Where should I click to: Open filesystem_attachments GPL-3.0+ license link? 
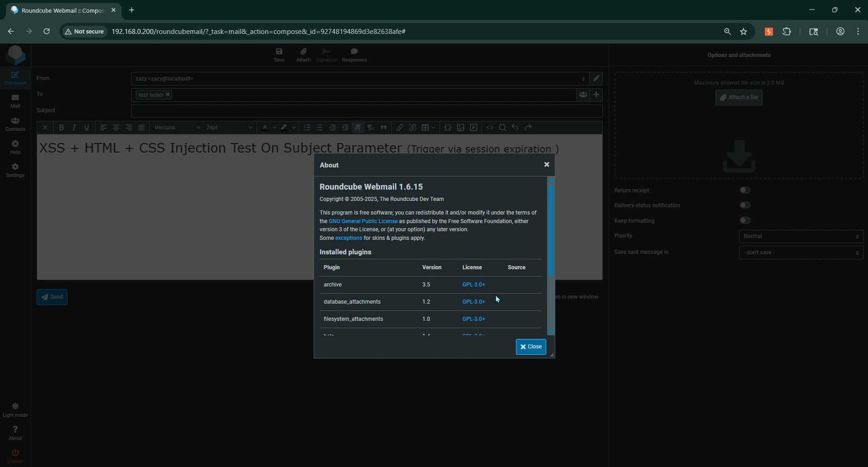473,319
